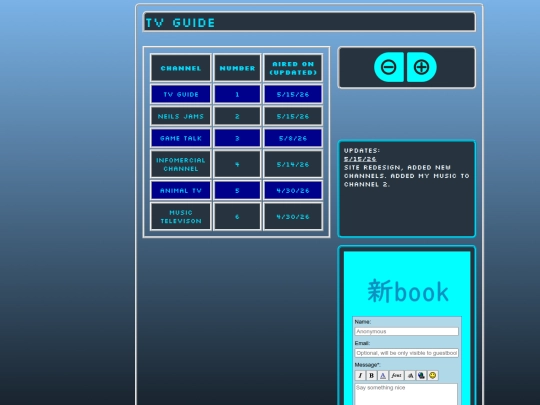Click Music Televison row's 4/30/26 date
This screenshot has height=405, width=540.
coord(293,217)
